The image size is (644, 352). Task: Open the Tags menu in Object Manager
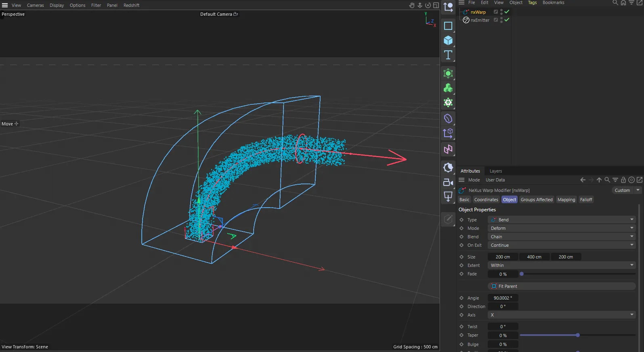532,2
